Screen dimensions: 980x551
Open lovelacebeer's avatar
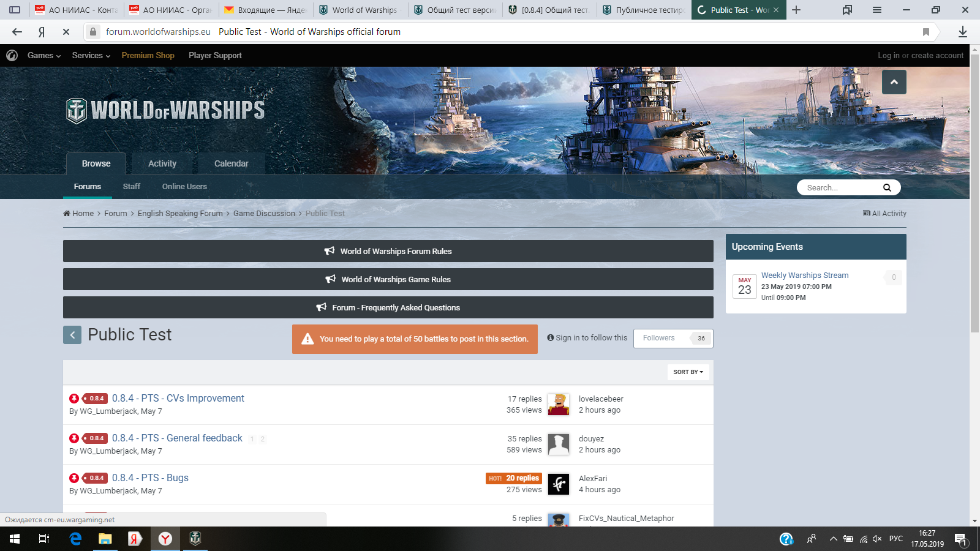coord(559,404)
